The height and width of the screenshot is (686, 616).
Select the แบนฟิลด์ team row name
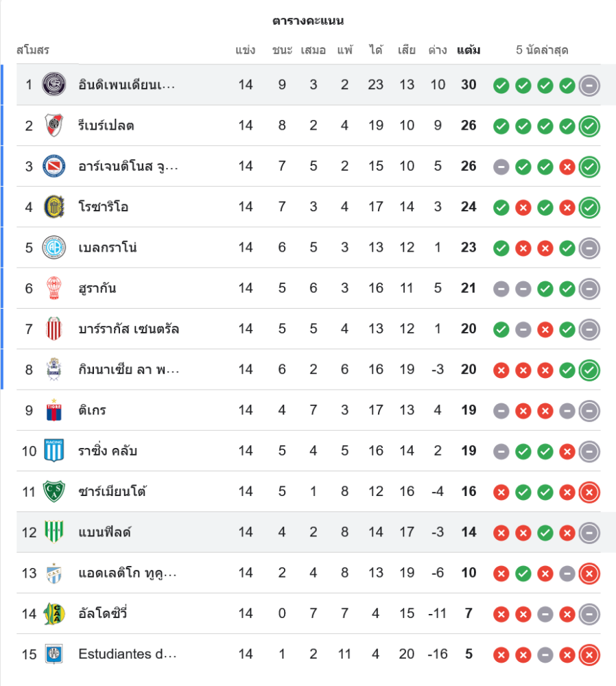coord(104,532)
